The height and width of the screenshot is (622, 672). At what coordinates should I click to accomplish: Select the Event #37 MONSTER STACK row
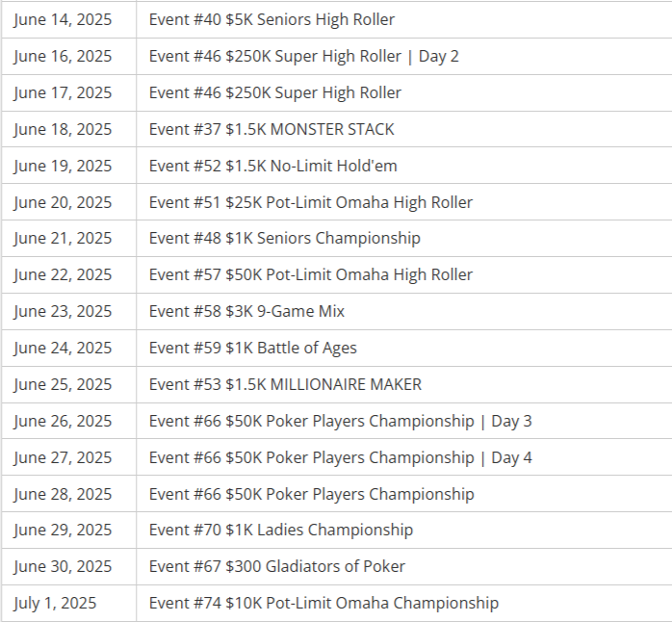click(x=271, y=129)
